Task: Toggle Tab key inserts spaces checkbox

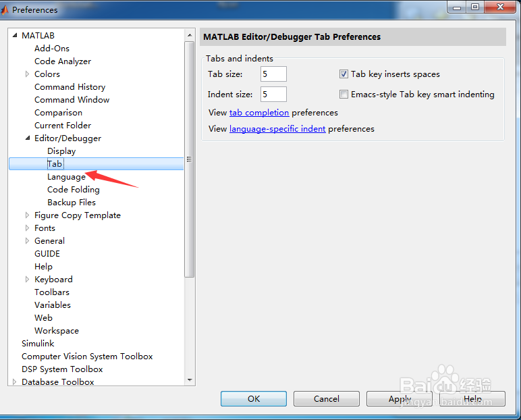Action: (x=344, y=74)
